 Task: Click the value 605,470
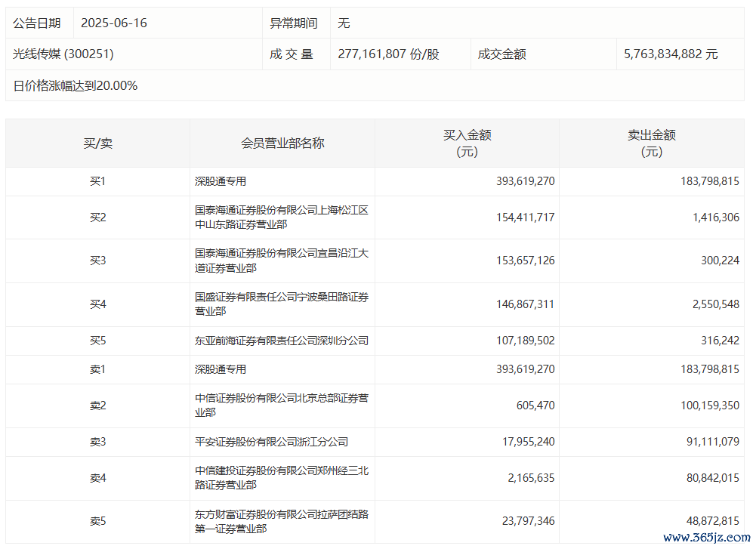(535, 406)
